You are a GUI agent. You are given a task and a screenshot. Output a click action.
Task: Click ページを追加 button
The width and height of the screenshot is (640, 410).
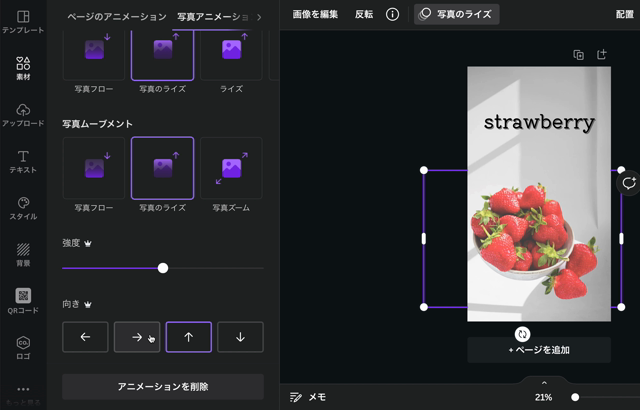pyautogui.click(x=539, y=350)
